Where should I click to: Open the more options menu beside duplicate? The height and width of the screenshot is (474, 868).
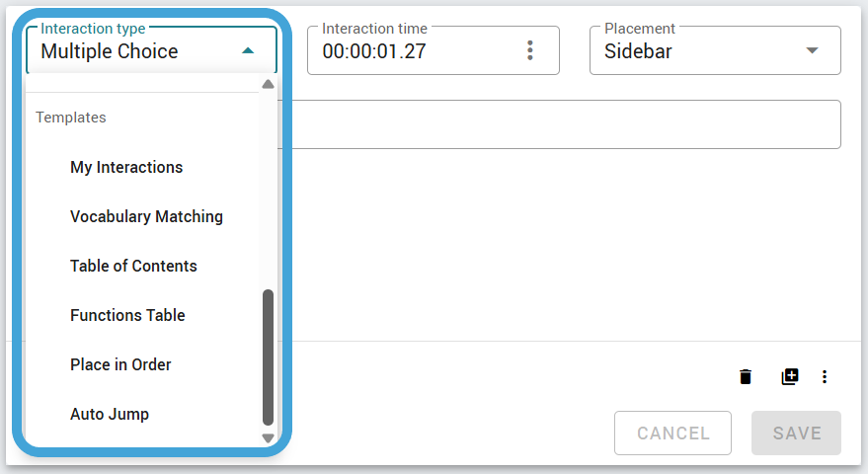pos(825,376)
